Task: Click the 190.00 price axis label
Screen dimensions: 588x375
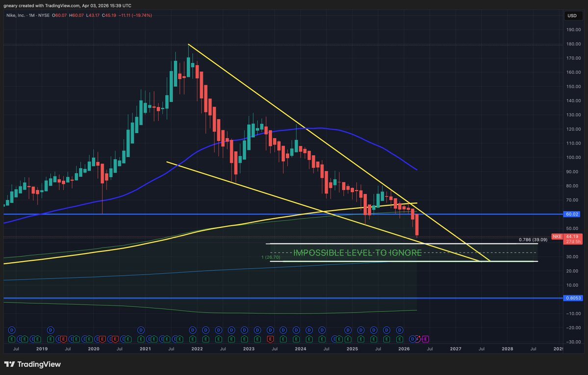Action: tap(573, 29)
